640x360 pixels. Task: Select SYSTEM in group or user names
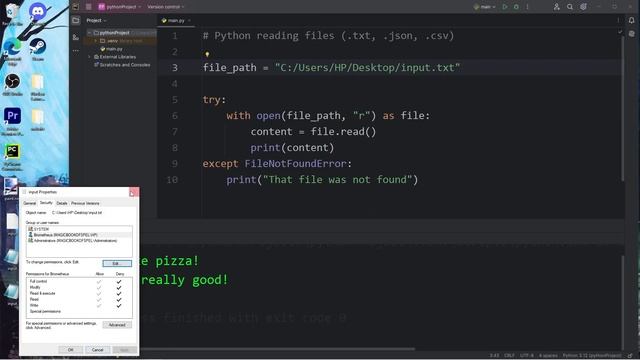[x=79, y=229]
